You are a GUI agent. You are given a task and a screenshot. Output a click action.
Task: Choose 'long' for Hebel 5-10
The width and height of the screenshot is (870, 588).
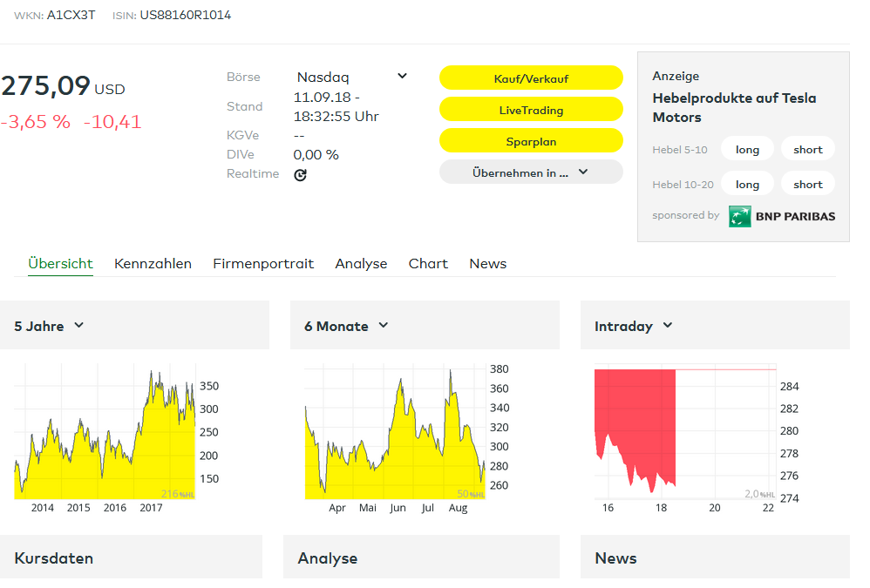[747, 150]
